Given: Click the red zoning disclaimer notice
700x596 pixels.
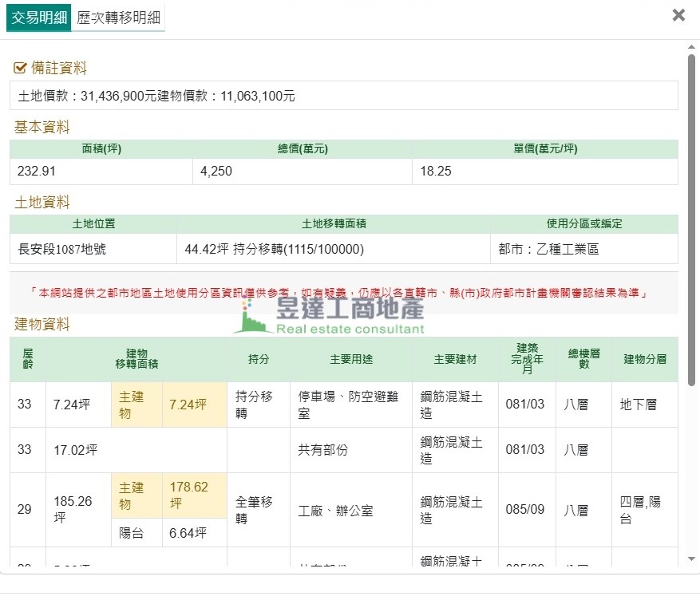Looking at the screenshot, I should pyautogui.click(x=343, y=293).
